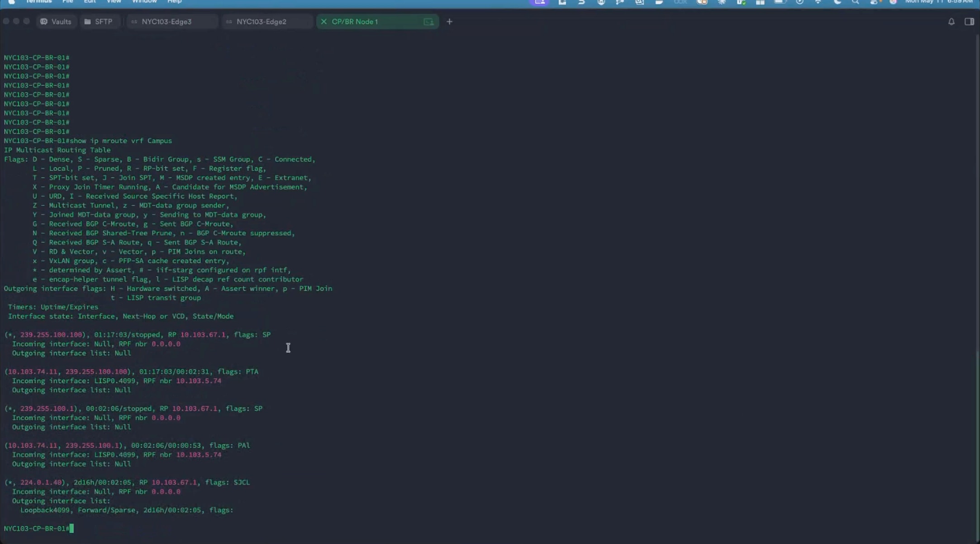Click the terminal sharing icon on CP/BR Node 1 tab
Screen dimensions: 980x544
(x=428, y=22)
